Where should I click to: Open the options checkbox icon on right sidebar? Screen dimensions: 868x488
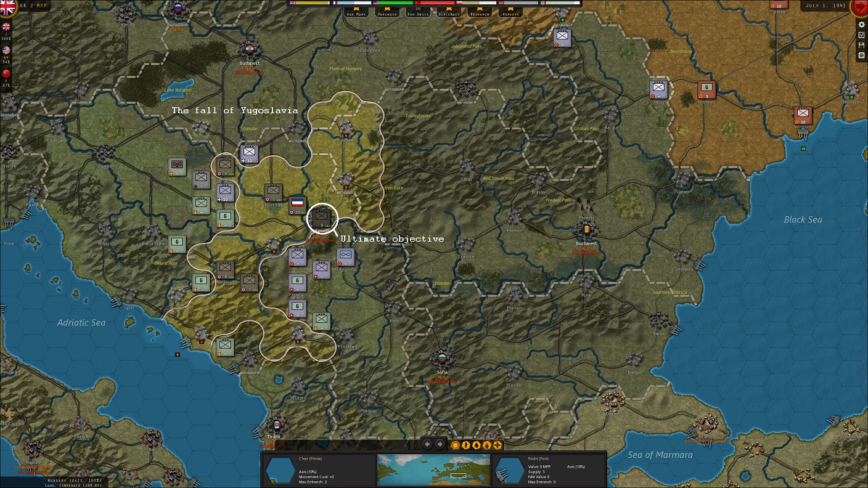point(862,35)
